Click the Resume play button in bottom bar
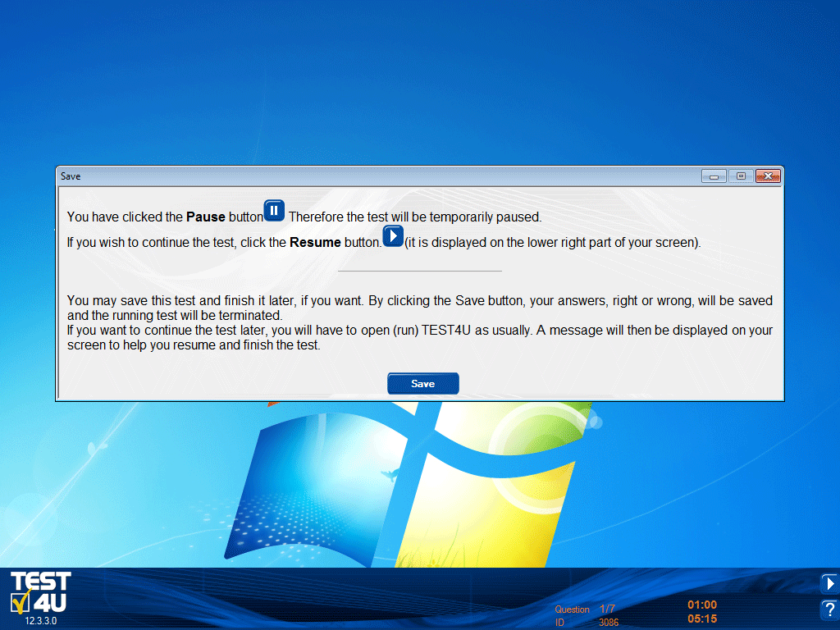The width and height of the screenshot is (840, 630). (x=829, y=583)
